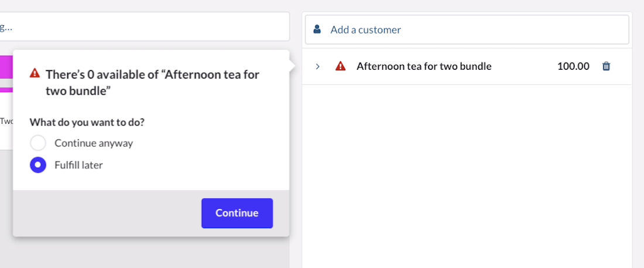Click the "Continue anyway" option label
The image size is (644, 268).
coord(94,143)
